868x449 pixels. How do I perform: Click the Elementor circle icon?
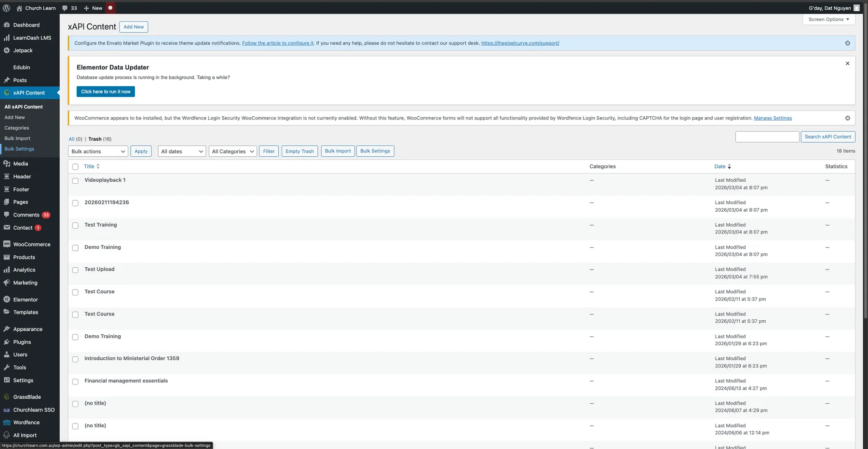7,299
